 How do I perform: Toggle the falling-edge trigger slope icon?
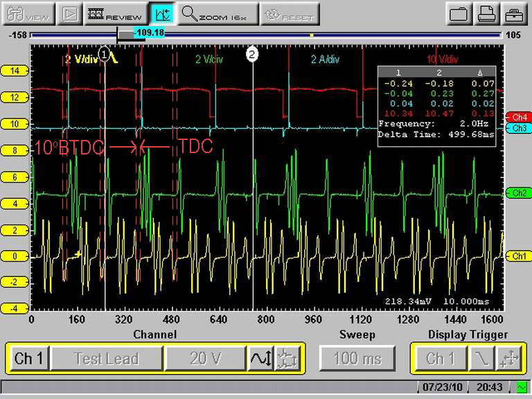[481, 358]
